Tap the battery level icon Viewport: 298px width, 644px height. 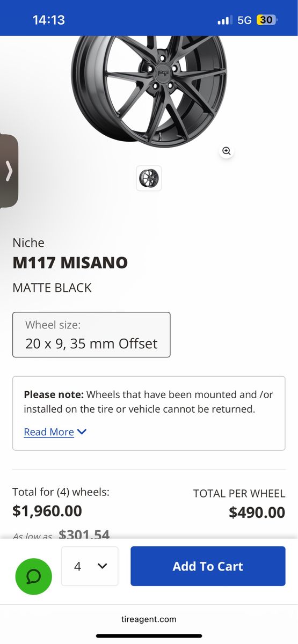click(267, 20)
